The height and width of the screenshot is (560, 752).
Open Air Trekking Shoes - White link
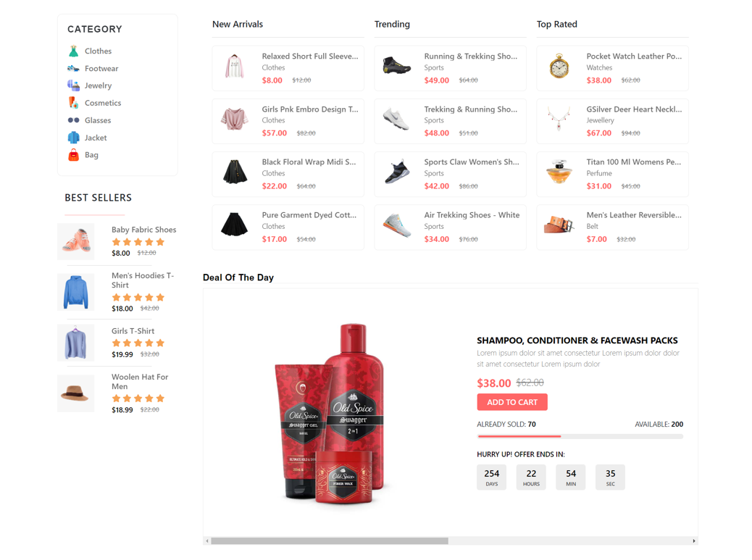[x=472, y=214]
